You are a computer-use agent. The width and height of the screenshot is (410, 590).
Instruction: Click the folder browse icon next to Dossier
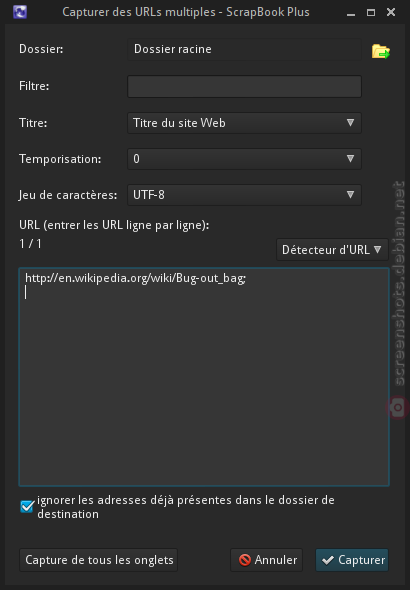tap(381, 51)
